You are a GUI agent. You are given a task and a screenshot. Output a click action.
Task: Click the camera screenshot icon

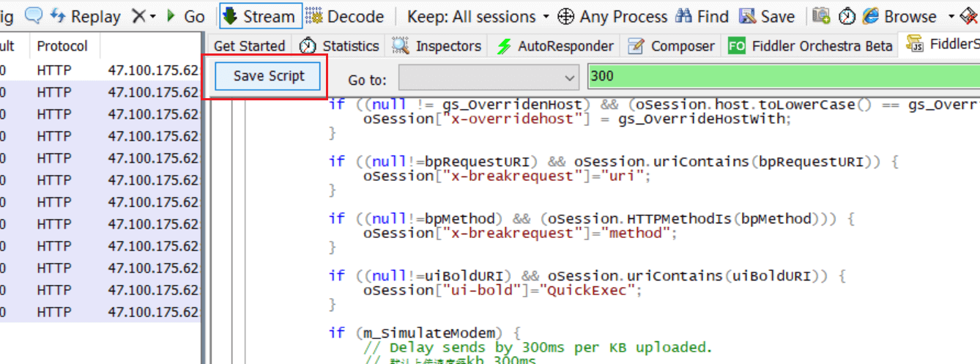click(x=822, y=16)
